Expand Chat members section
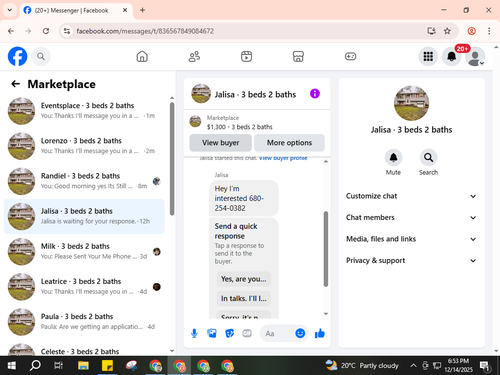Viewport: 500px width, 375px height. coord(411,217)
